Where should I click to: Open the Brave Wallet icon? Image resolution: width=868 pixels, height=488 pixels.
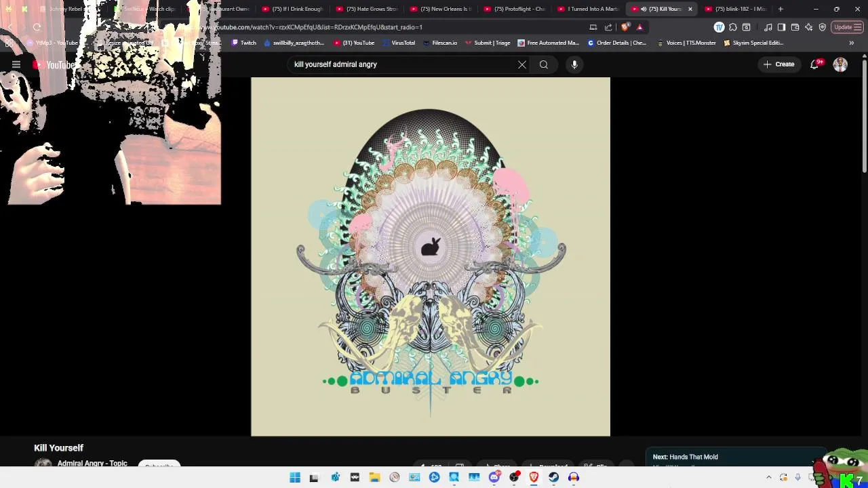795,27
